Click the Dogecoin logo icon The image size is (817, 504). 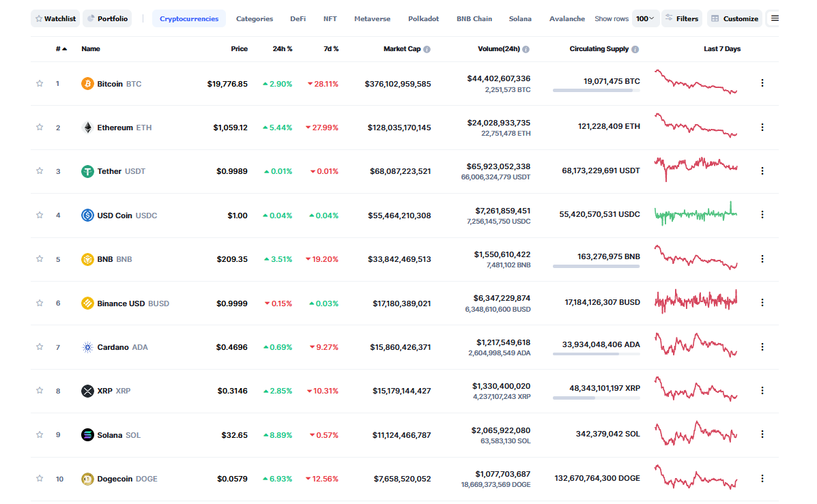[87, 479]
